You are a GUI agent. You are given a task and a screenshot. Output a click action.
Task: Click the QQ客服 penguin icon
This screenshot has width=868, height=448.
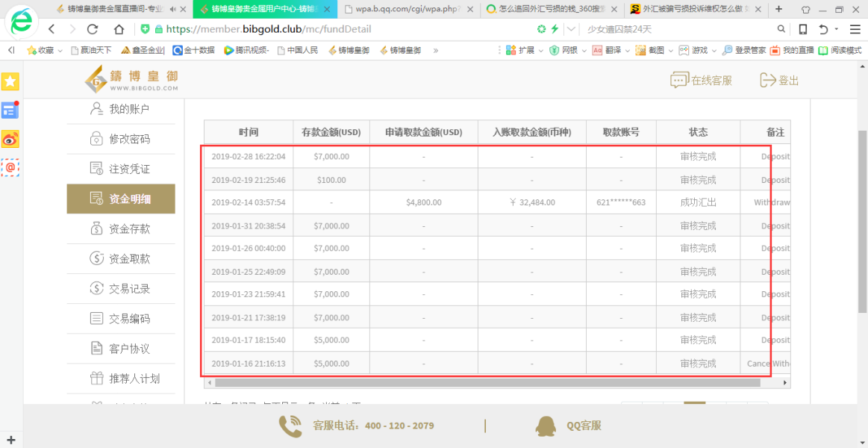(546, 426)
